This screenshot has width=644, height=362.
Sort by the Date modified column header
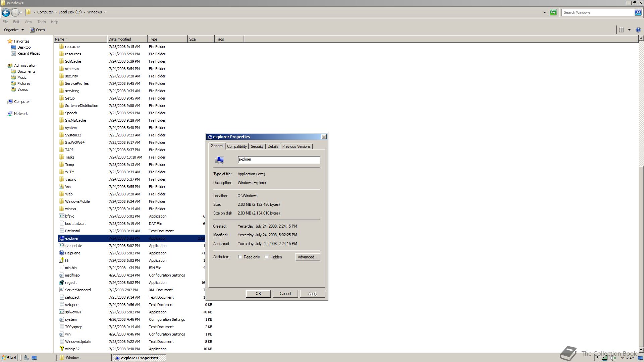[x=127, y=39]
